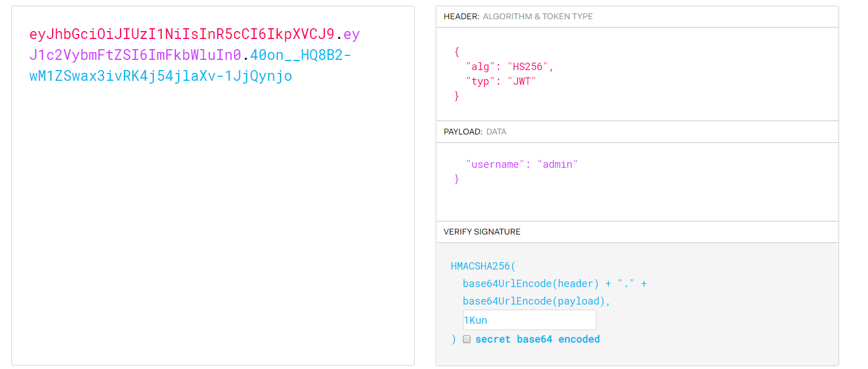
Task: Click the red header segment of the token
Action: 182,34
